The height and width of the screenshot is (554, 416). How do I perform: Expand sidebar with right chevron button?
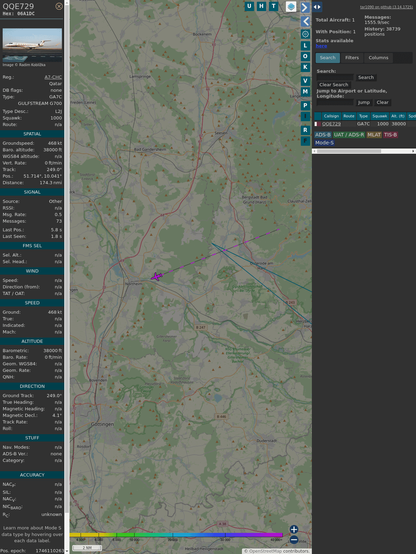pos(305,7)
